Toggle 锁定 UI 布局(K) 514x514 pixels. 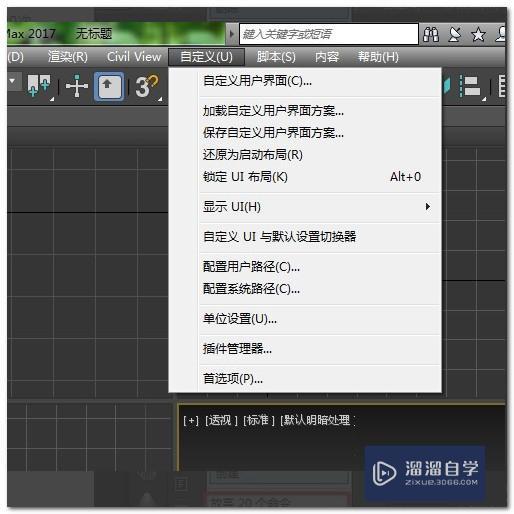click(x=305, y=177)
